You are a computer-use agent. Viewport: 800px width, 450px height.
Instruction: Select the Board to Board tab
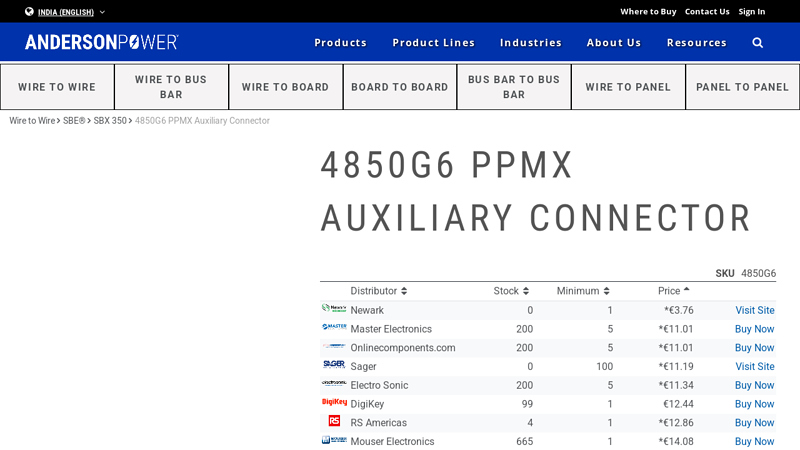[400, 87]
